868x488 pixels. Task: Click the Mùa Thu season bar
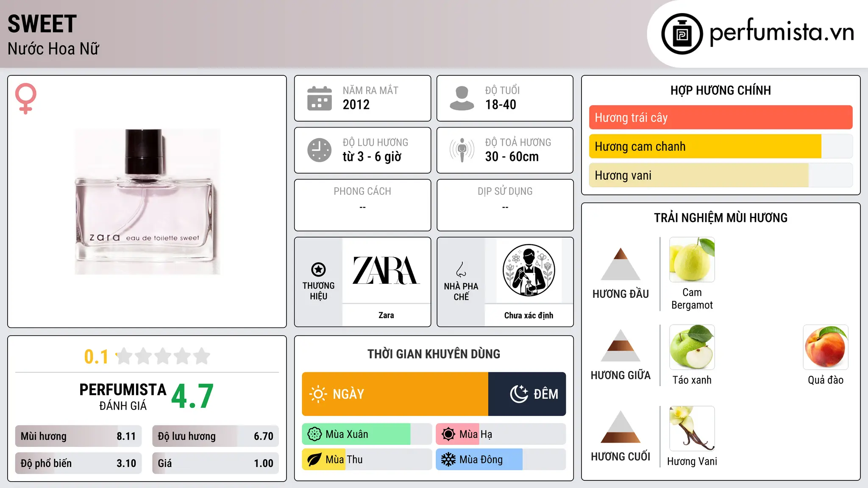[367, 460]
